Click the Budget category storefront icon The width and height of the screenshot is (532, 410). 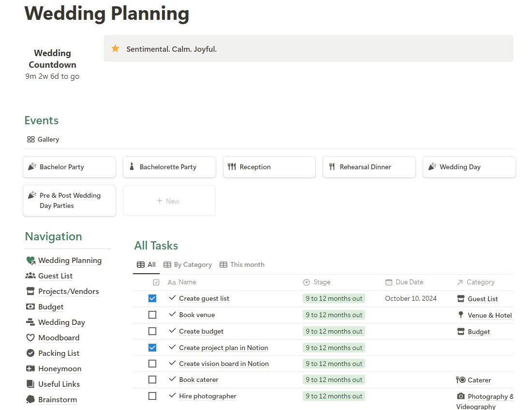(x=461, y=331)
